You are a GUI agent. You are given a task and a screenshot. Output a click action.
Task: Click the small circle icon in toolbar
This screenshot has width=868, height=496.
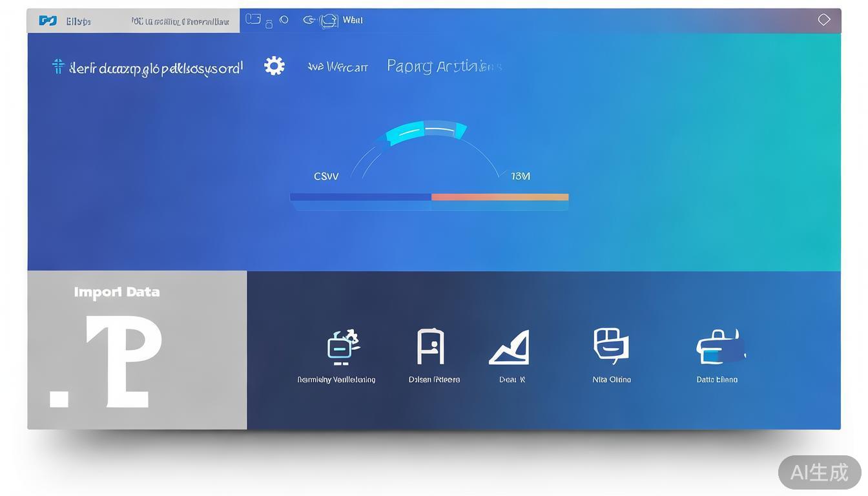284,19
